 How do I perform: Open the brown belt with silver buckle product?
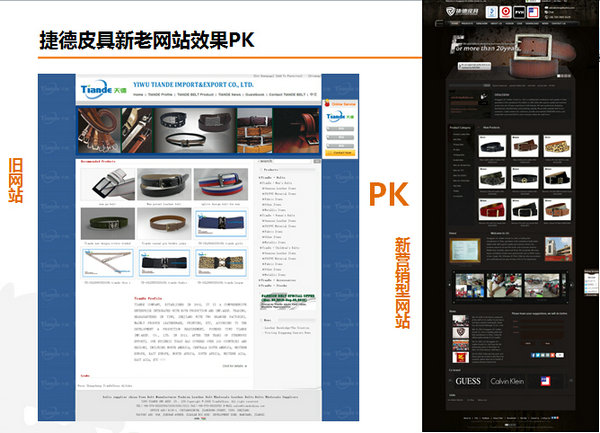525,146
